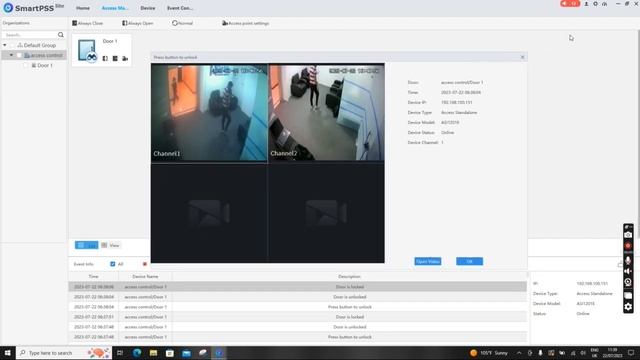The width and height of the screenshot is (640, 360).
Task: Open recorder bar settings gear
Action: (628, 307)
